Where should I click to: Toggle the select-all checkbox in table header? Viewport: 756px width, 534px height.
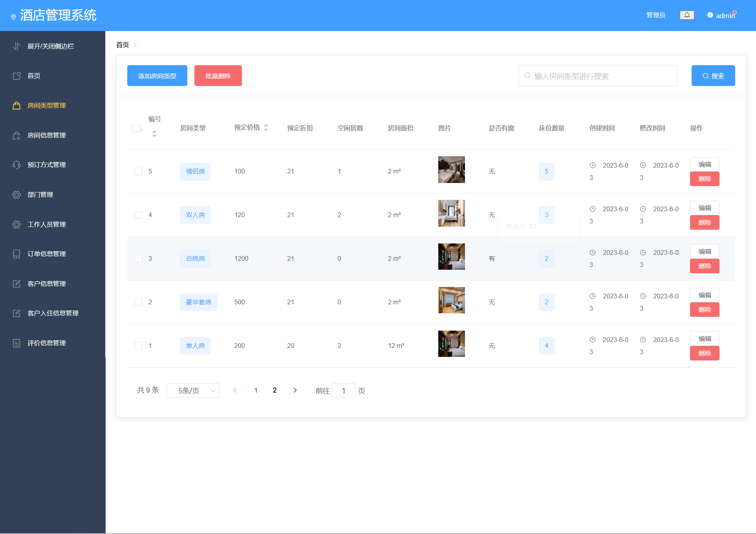point(136,128)
